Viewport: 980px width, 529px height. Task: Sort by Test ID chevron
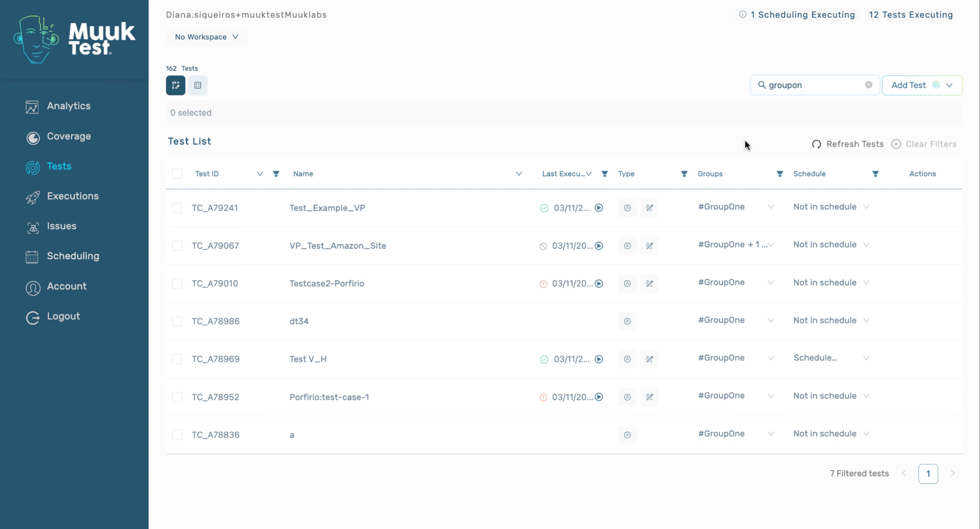click(x=260, y=174)
